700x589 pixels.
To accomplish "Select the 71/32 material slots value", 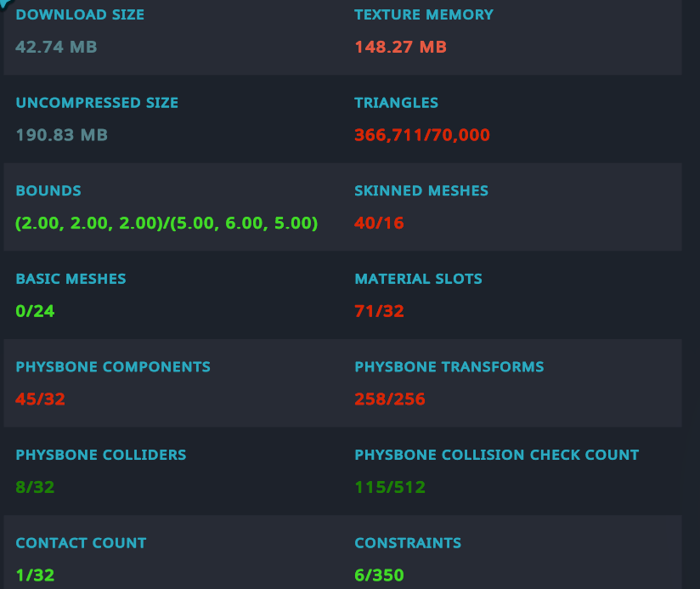I will [x=379, y=311].
